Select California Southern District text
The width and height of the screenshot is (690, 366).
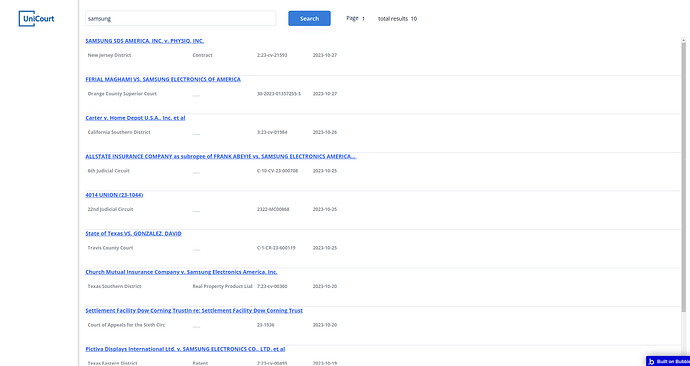coord(119,132)
